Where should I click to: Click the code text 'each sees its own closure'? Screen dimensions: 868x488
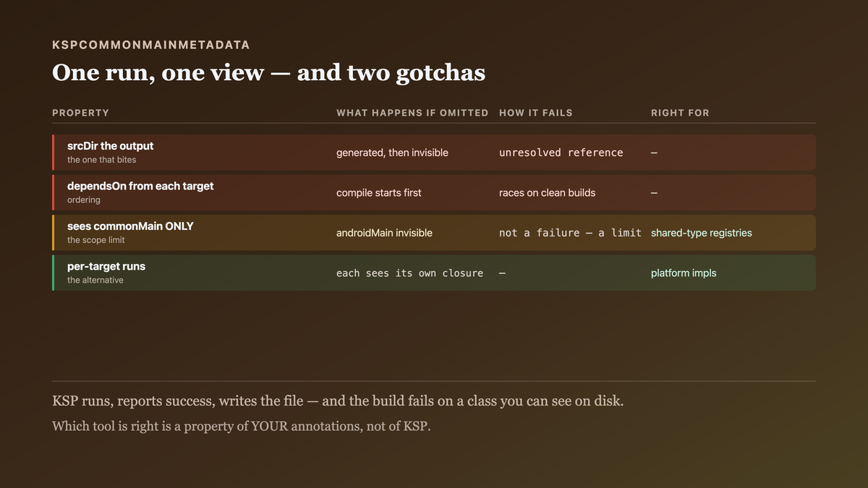(410, 273)
